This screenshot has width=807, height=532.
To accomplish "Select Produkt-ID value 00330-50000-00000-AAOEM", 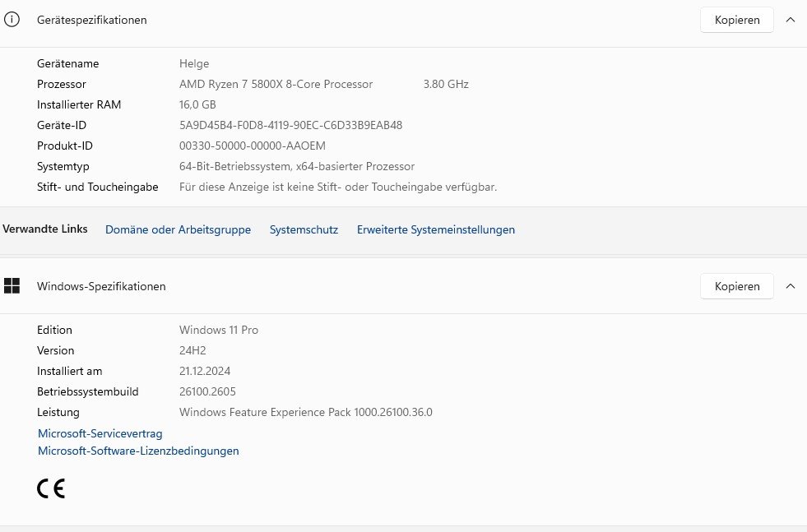I will coord(253,146).
